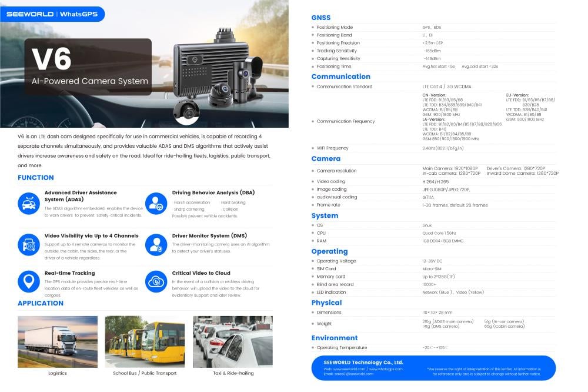This screenshot has width=588, height=392.
Task: Select the Video Visibility channels icon
Action: pyautogui.click(x=28, y=244)
